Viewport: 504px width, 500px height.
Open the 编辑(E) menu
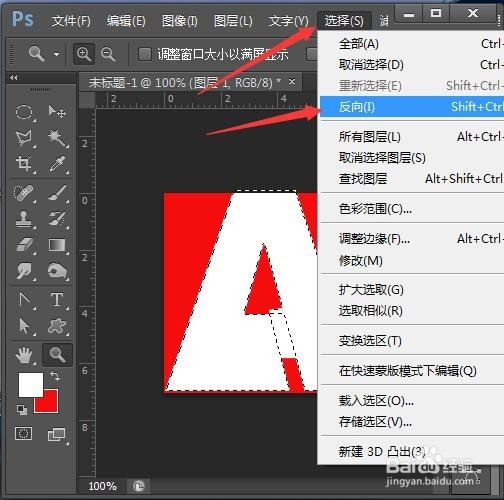click(126, 21)
